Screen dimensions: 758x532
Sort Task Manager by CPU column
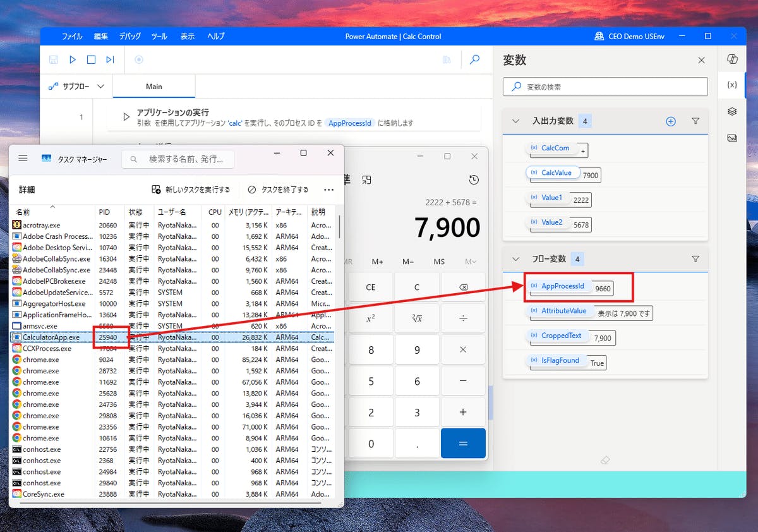(215, 212)
